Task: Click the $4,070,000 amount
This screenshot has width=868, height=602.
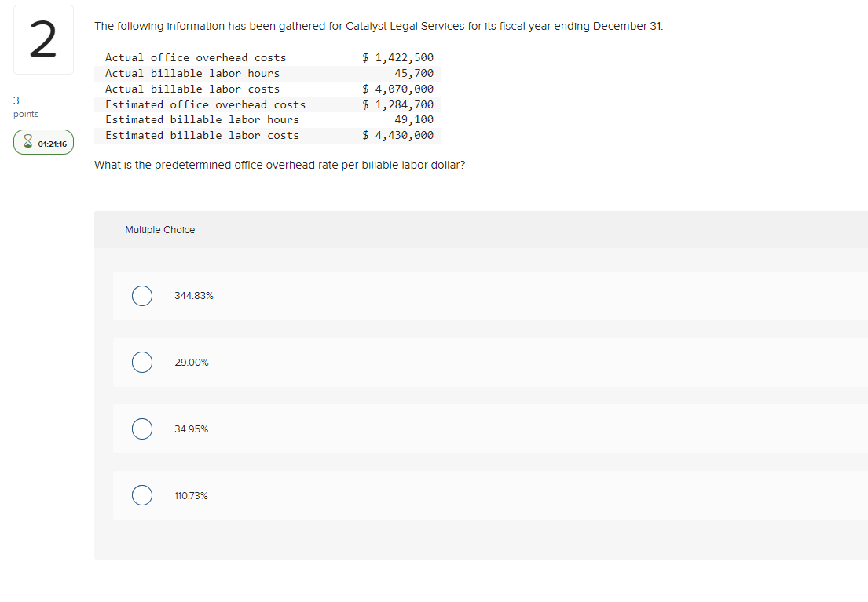Action: coord(397,89)
